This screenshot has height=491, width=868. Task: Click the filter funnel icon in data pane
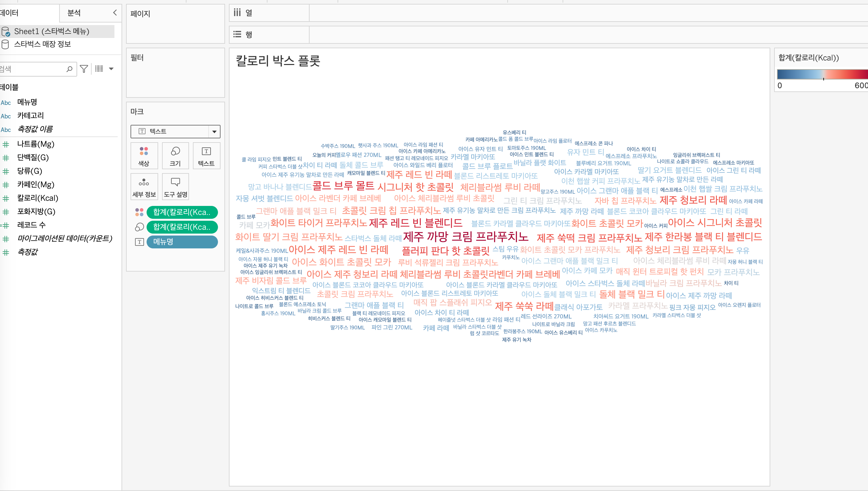pyautogui.click(x=84, y=69)
